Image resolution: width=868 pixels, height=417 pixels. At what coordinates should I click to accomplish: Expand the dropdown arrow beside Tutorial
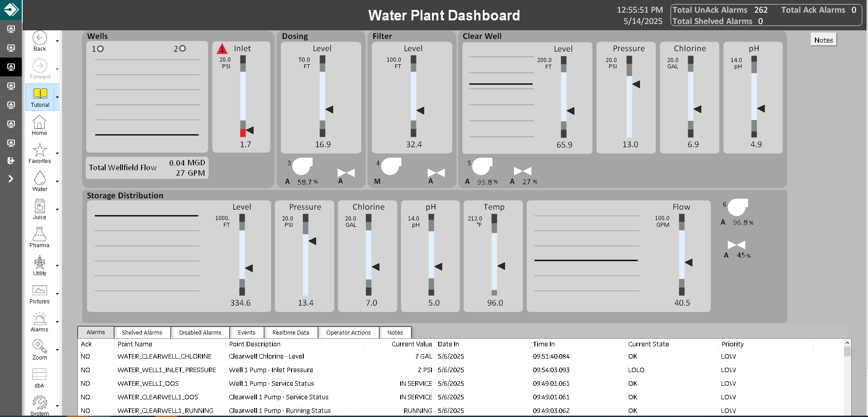pyautogui.click(x=57, y=97)
